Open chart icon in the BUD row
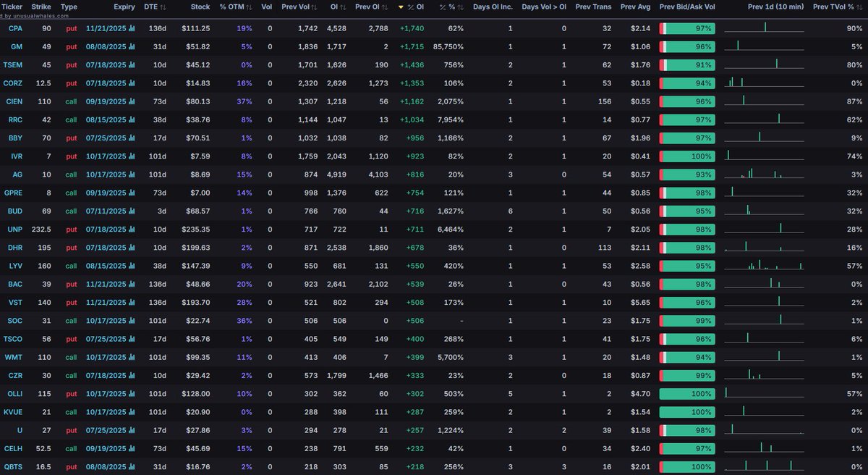Viewport: 868px width, 475px height. pos(132,211)
